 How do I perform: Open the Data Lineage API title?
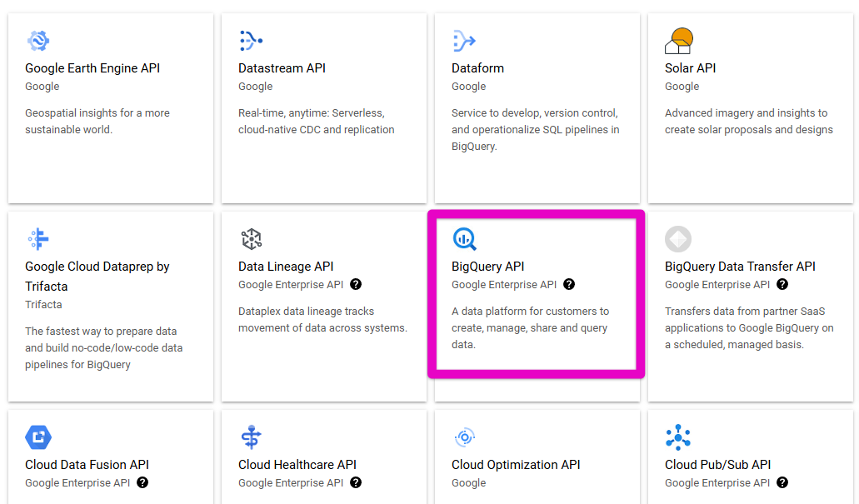286,267
